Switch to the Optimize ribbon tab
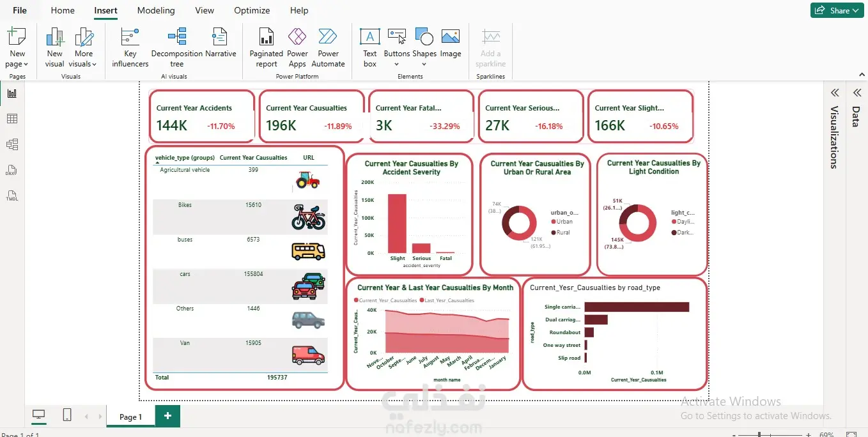The image size is (868, 437). (x=252, y=10)
